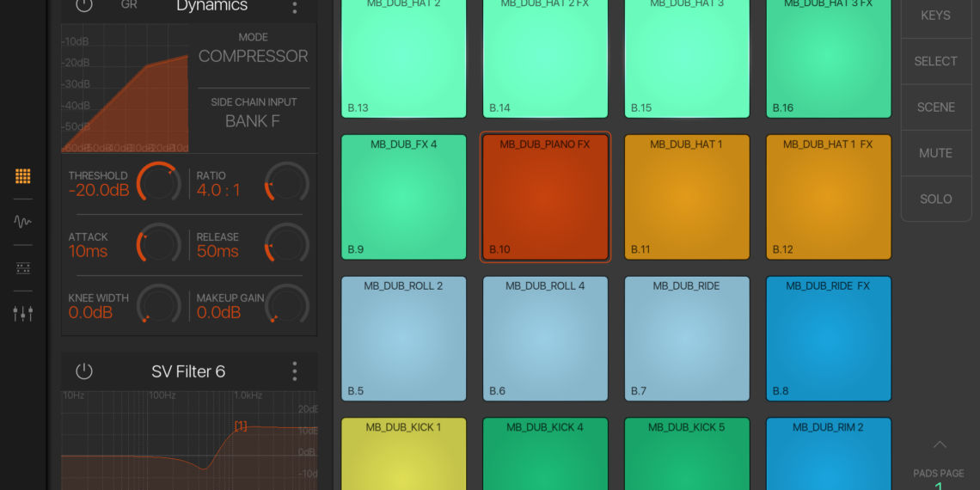Screen dimensions: 980x490
Task: Click the Makeup Gain knob
Action: pyautogui.click(x=286, y=306)
